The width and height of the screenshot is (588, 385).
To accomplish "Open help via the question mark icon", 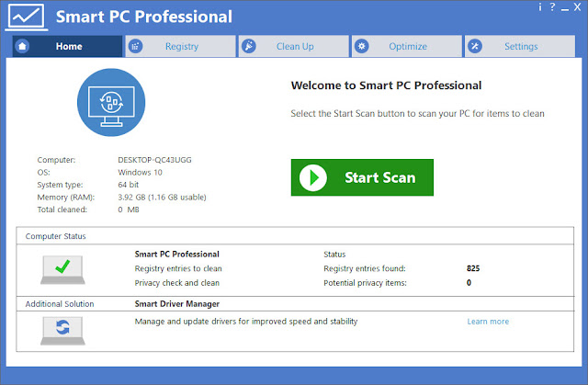I will pyautogui.click(x=552, y=6).
